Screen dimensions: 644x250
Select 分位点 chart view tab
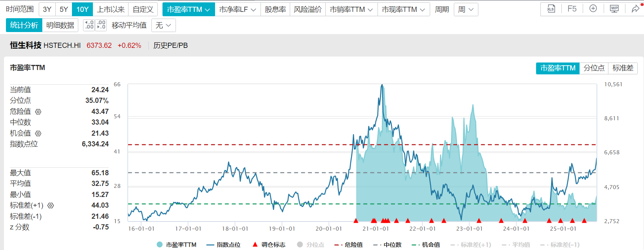[x=594, y=68]
